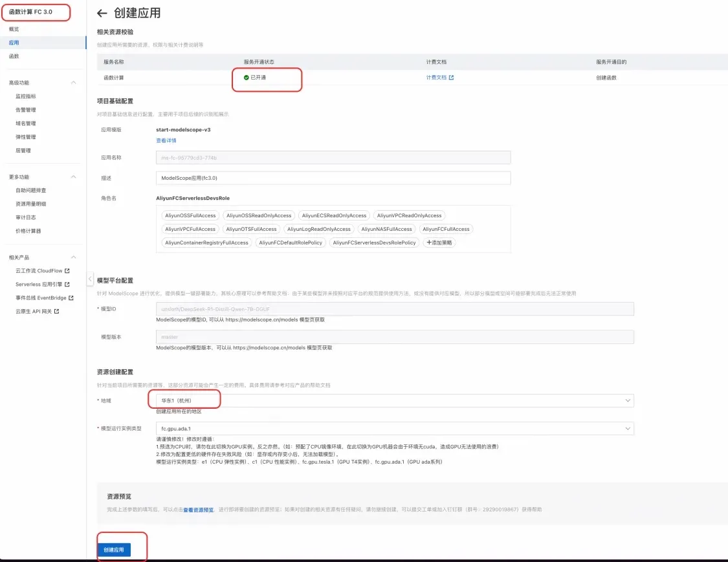Collapse the 相关产品 sidebar section
Screen dimensions: 728x562
tap(73, 257)
